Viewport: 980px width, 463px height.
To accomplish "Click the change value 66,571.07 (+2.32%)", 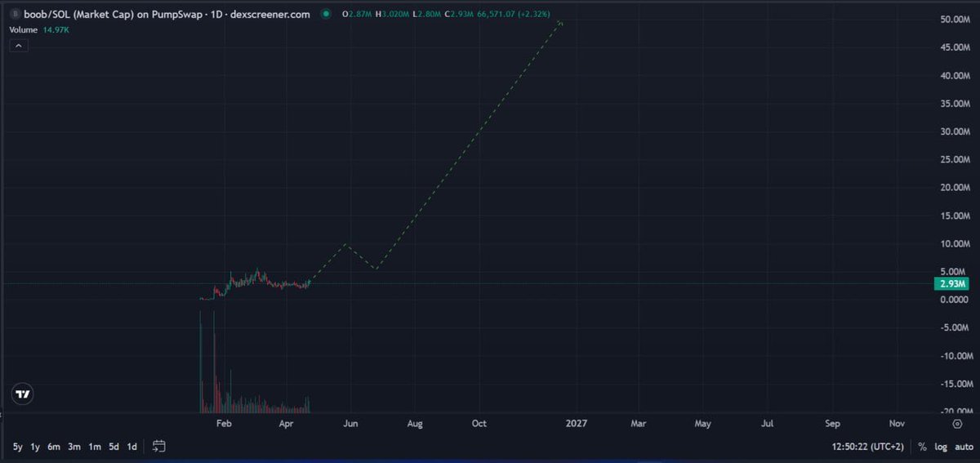I will pos(515,15).
